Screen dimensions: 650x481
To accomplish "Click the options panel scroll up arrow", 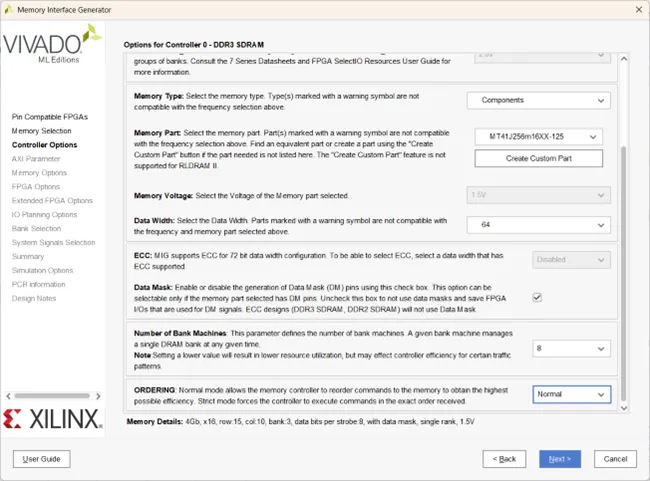I will click(x=624, y=59).
